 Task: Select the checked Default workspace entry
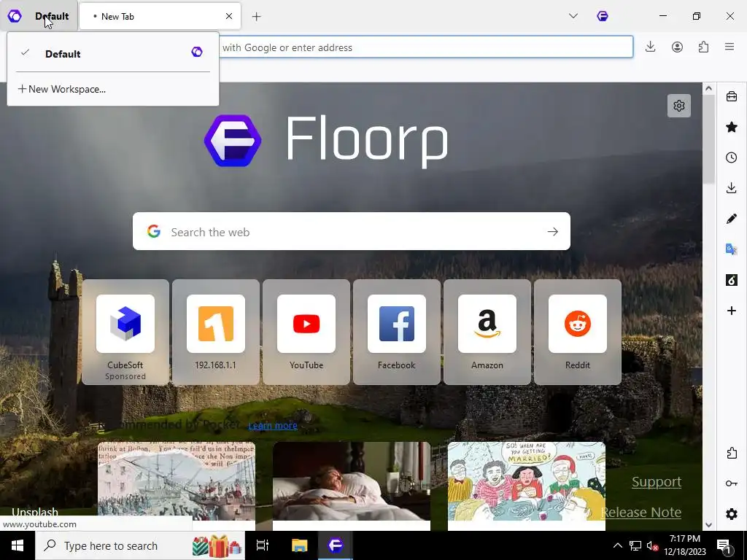(113, 53)
